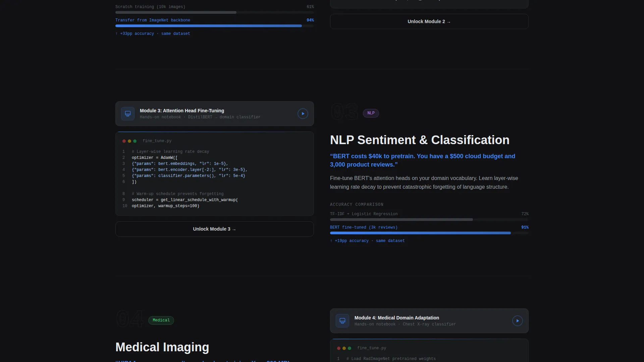Click the Transfer from ImageNet backbone progress bar
This screenshot has height=362, width=644.
(x=214, y=26)
